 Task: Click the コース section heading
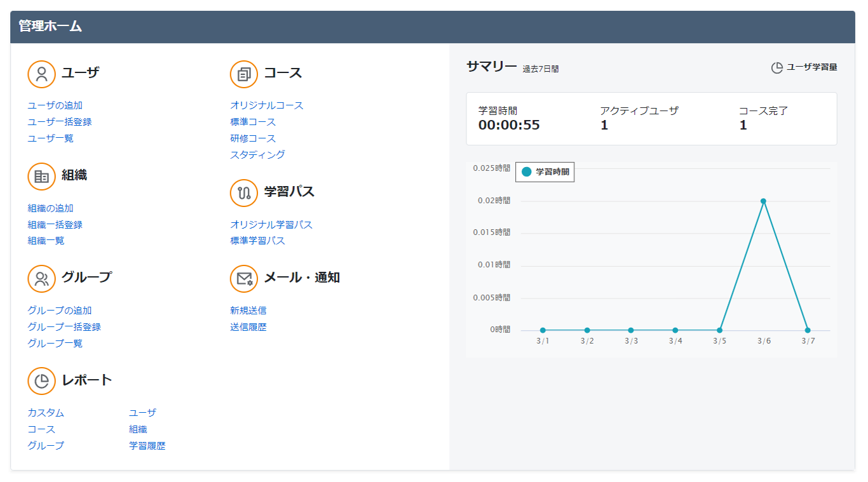point(283,73)
